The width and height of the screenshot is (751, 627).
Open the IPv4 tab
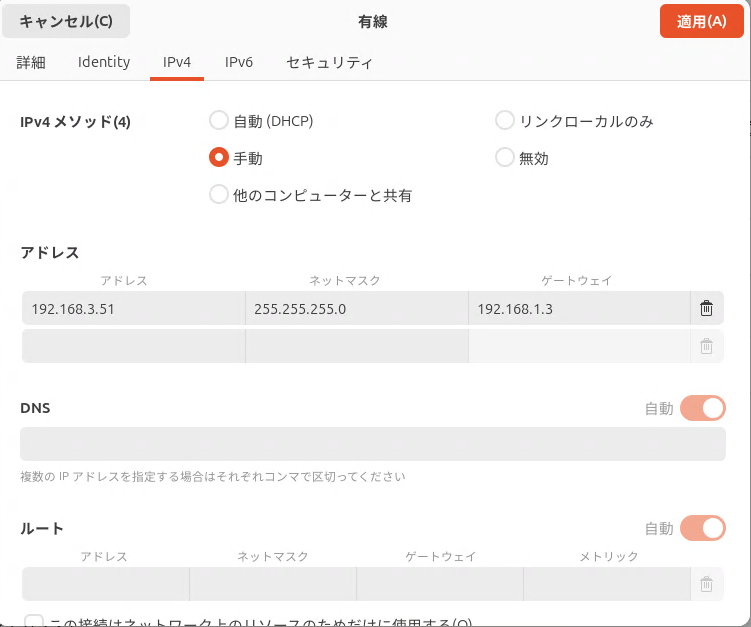(x=177, y=62)
